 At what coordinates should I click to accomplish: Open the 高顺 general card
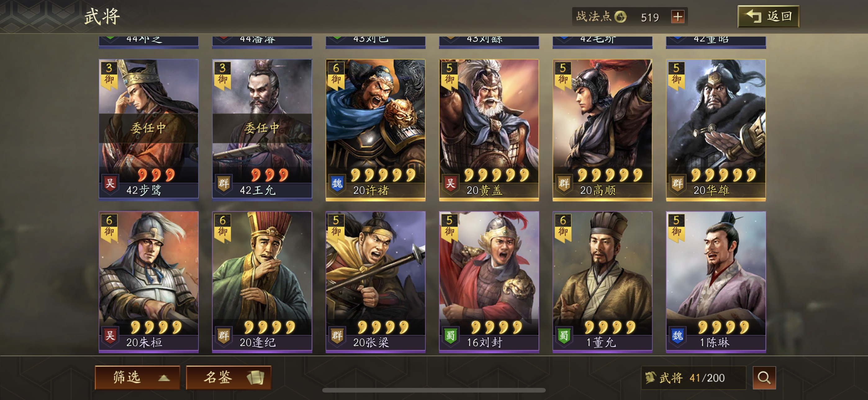[x=603, y=130]
